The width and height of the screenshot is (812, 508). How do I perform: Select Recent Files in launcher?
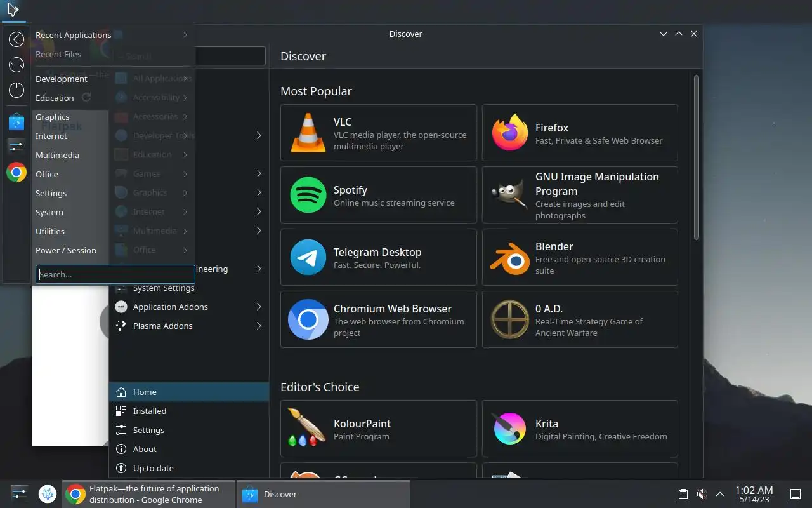click(58, 54)
